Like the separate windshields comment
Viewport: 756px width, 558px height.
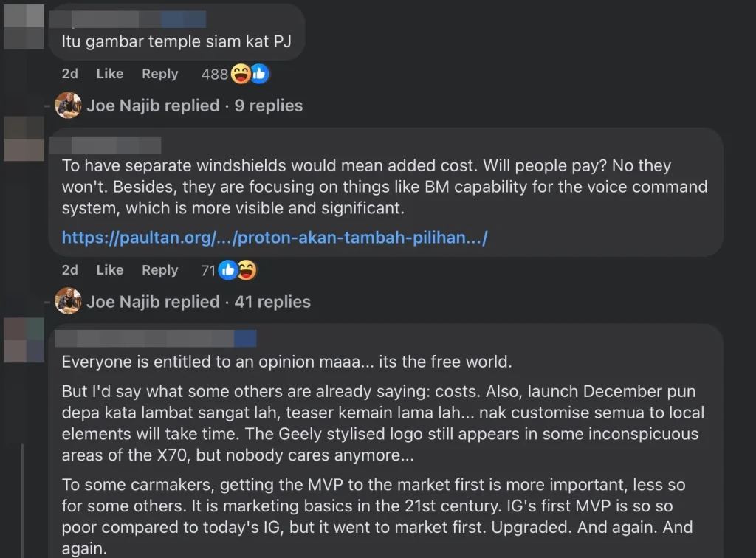(x=109, y=270)
